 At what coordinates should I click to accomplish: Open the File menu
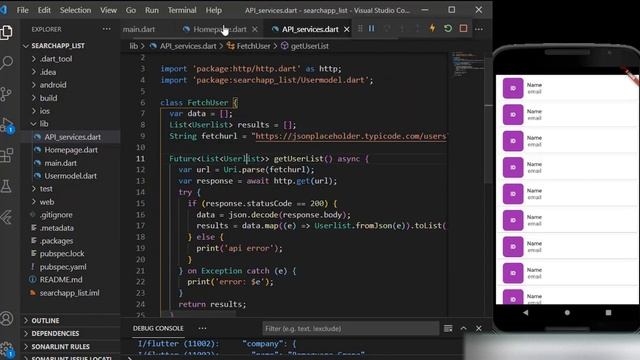coord(22,10)
